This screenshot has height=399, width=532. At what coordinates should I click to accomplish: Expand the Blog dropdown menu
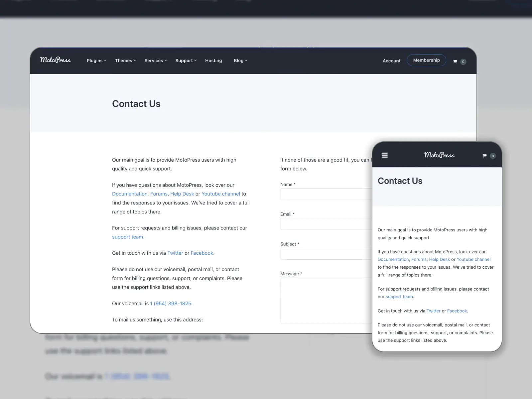(x=240, y=61)
